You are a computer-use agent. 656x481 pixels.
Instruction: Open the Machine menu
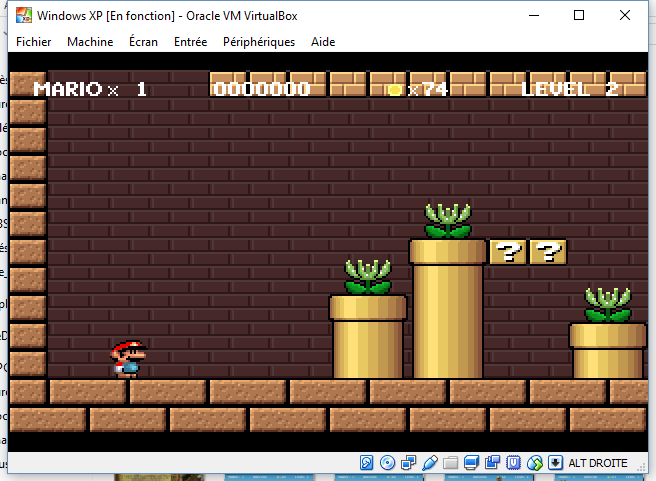[x=90, y=42]
